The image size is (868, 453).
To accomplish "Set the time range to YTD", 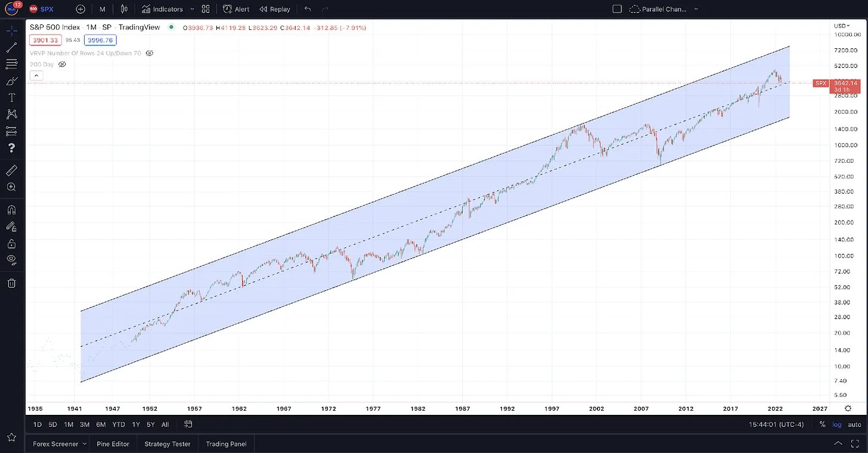I will [x=119, y=424].
